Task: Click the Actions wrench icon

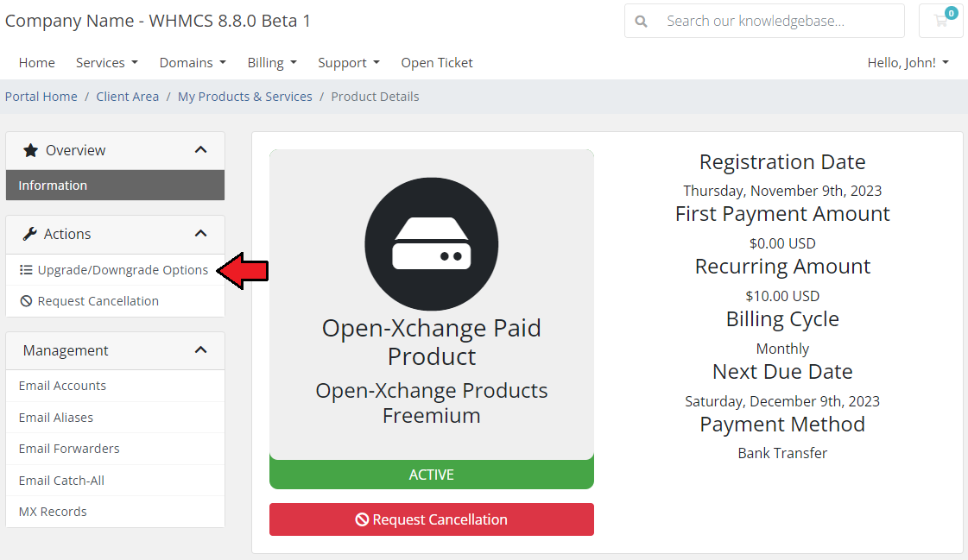Action: tap(29, 234)
